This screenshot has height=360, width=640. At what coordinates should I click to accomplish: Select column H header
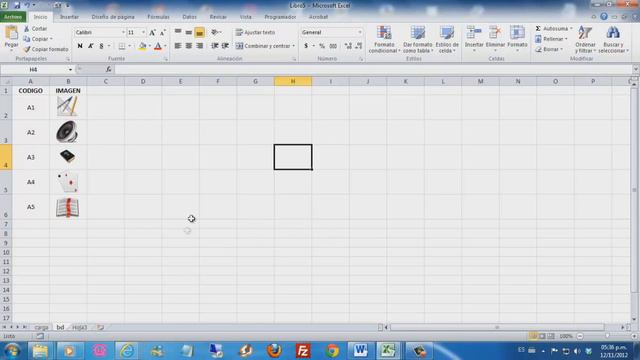pos(293,81)
